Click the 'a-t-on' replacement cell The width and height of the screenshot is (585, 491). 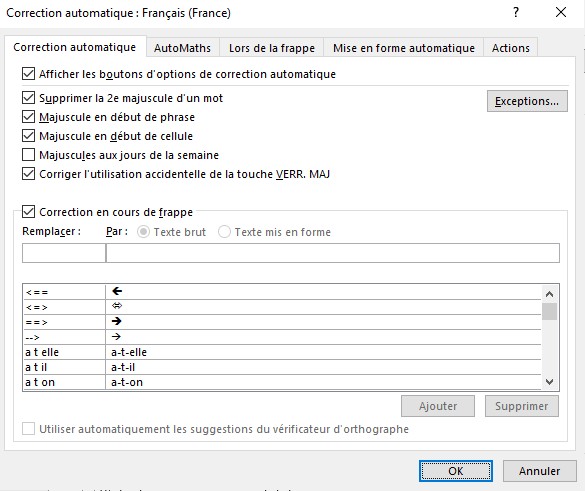click(x=323, y=382)
